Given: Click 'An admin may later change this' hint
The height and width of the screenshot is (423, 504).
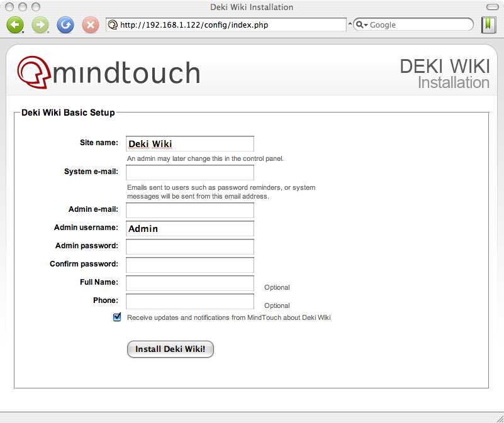Looking at the screenshot, I should 205,158.
